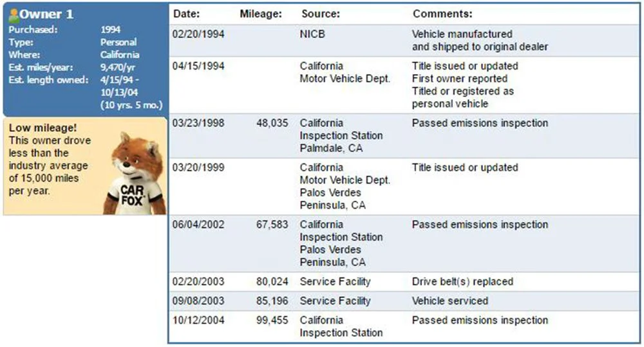This screenshot has width=644, height=347.
Task: Select the 10/12/2004 date entry
Action: pyautogui.click(x=199, y=320)
